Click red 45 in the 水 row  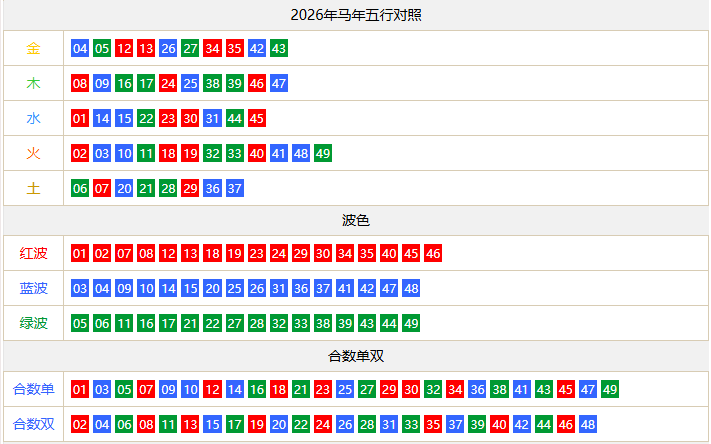[x=257, y=118]
